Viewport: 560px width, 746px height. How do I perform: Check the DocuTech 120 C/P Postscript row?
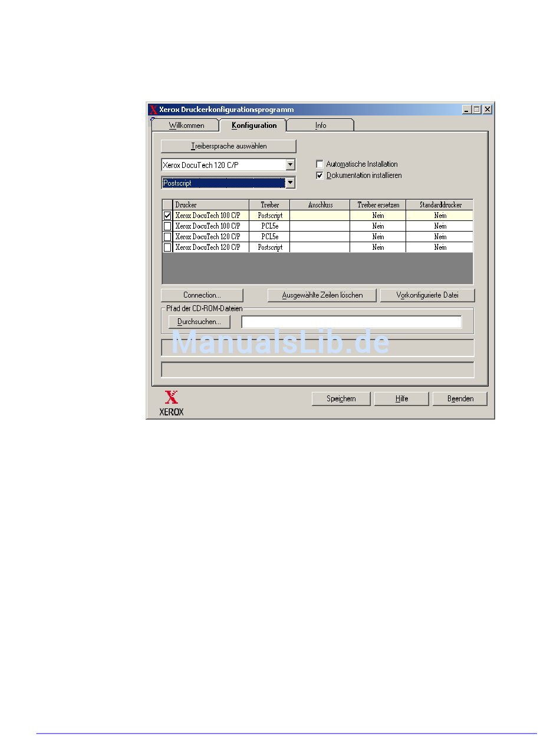(x=167, y=247)
